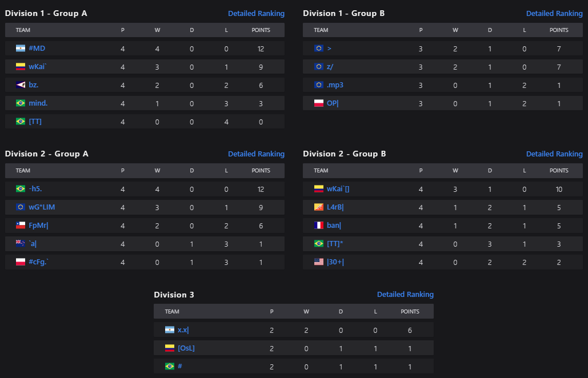The image size is (588, 378).
Task: Click the US flag next to |30+|
Action: 319,262
